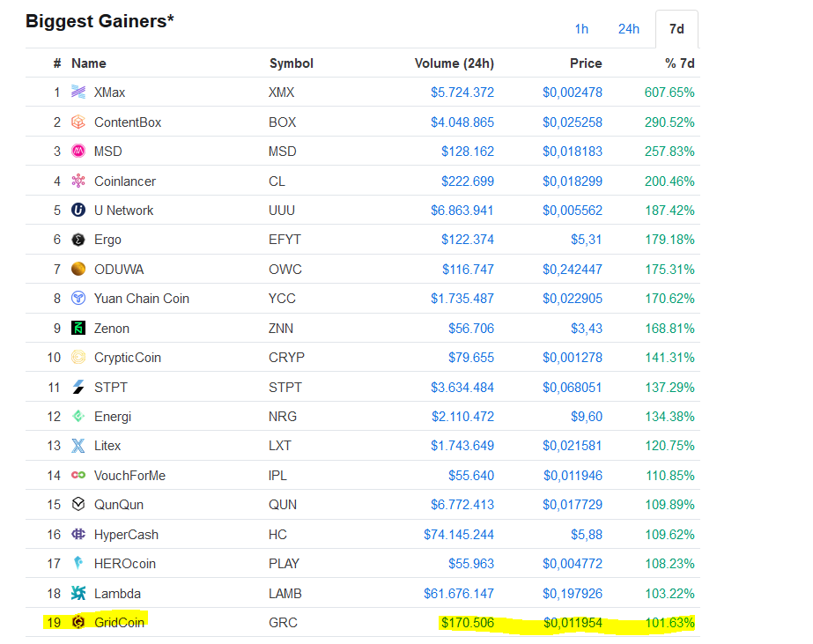Click the CrypticCoin logo icon
Image resolution: width=813 pixels, height=644 pixels.
click(x=78, y=358)
